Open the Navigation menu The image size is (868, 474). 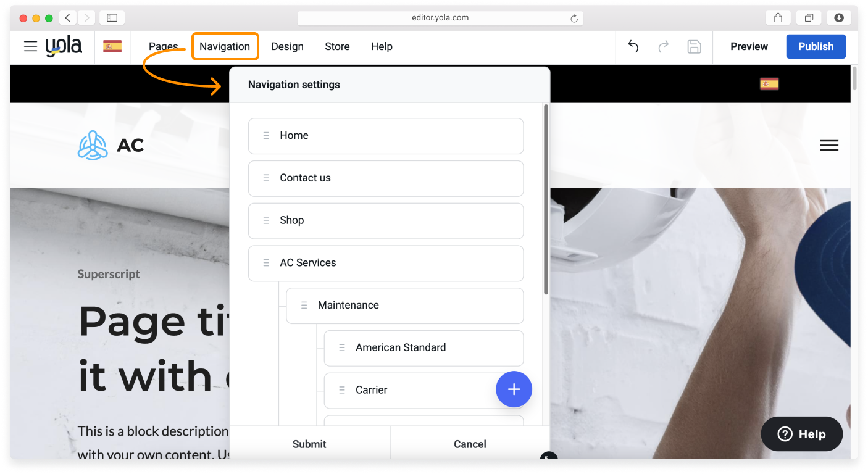coord(225,46)
